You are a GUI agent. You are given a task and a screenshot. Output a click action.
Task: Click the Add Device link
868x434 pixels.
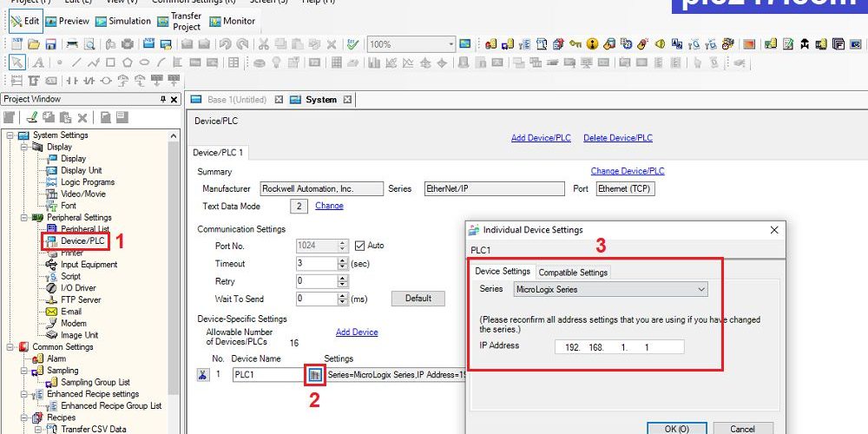[x=357, y=332]
